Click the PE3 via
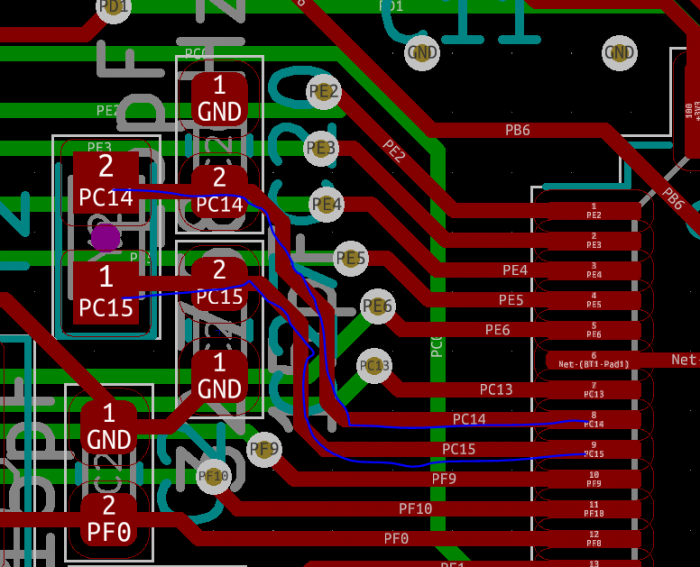Image resolution: width=700 pixels, height=567 pixels. coord(321,149)
